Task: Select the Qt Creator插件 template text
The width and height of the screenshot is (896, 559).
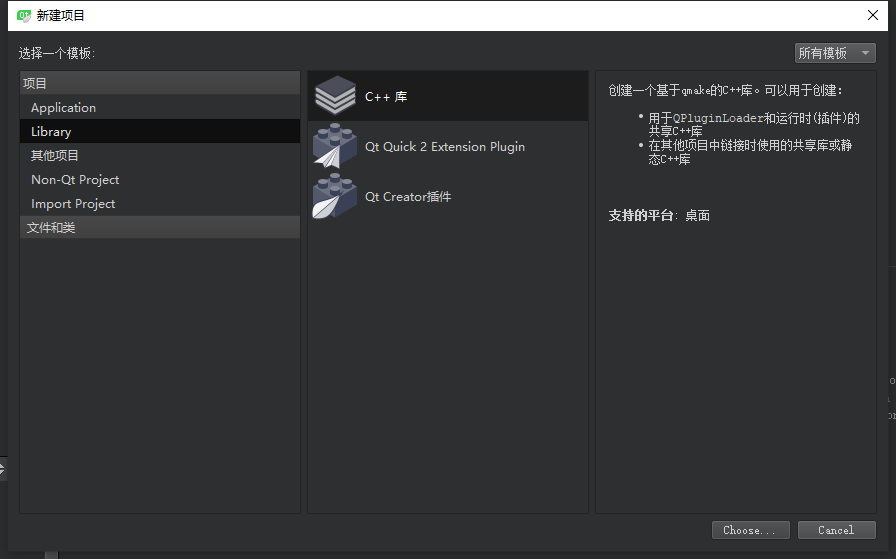Action: (x=408, y=197)
